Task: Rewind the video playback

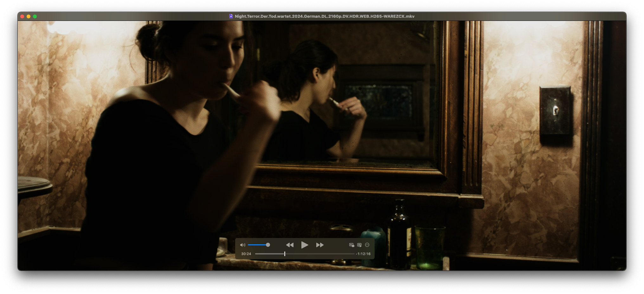Action: click(x=290, y=245)
